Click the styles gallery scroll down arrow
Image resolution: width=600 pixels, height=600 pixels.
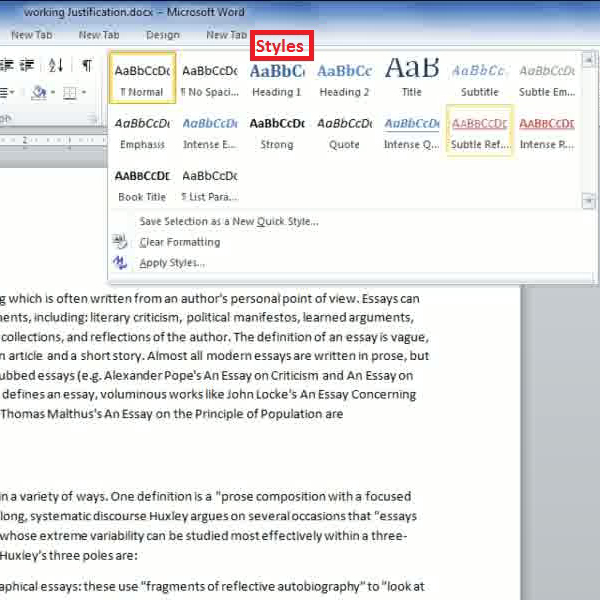pyautogui.click(x=588, y=201)
